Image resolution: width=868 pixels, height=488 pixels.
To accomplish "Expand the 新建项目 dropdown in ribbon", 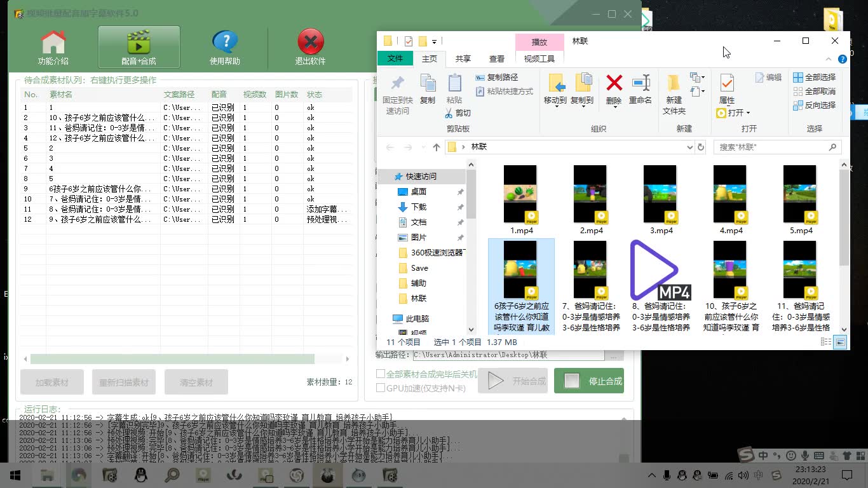I will click(x=698, y=78).
